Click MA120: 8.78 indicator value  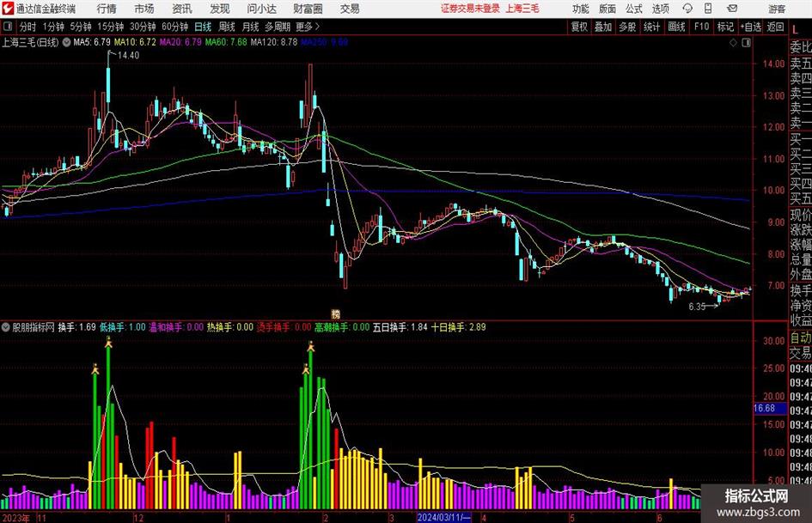[274, 42]
